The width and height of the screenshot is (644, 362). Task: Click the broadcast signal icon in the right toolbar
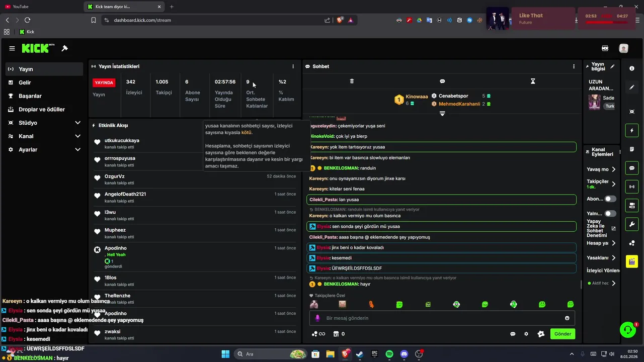click(632, 187)
